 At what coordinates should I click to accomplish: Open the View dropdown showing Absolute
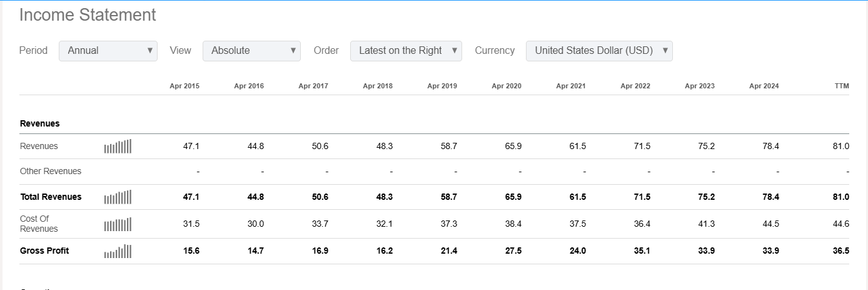(x=251, y=51)
